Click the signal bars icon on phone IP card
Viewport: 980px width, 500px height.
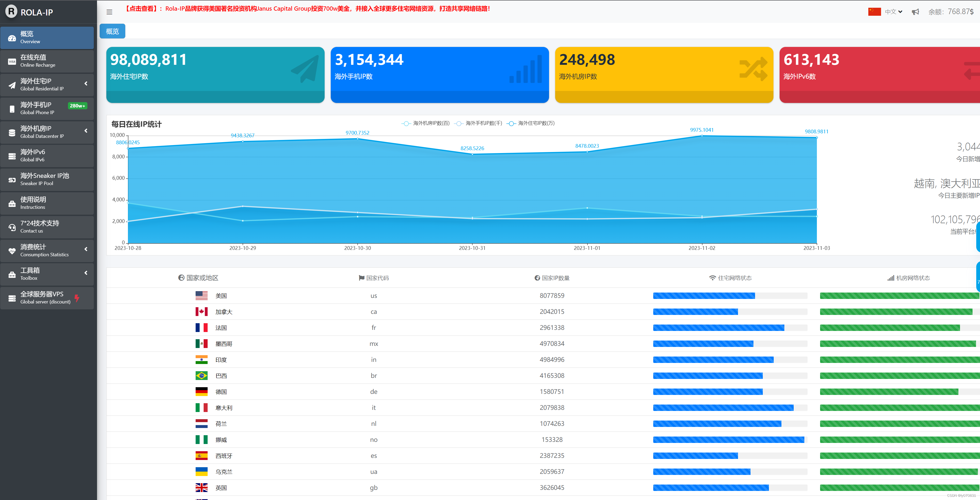coord(526,69)
